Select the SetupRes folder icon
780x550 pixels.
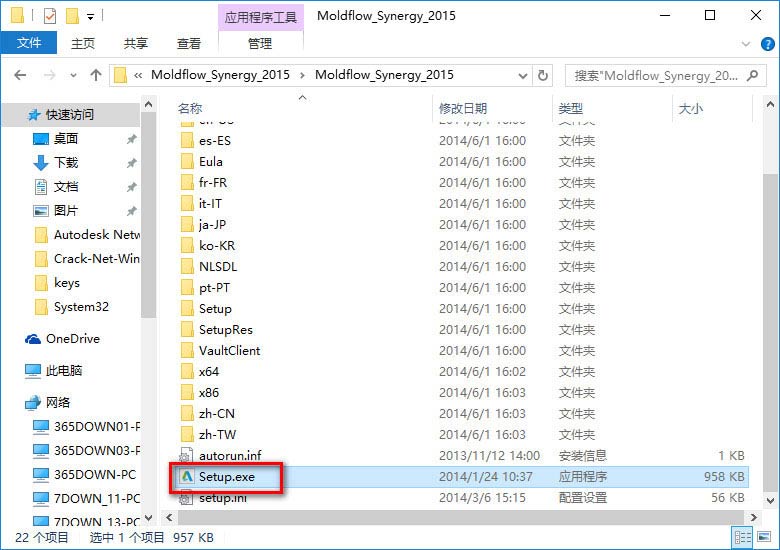coord(187,330)
